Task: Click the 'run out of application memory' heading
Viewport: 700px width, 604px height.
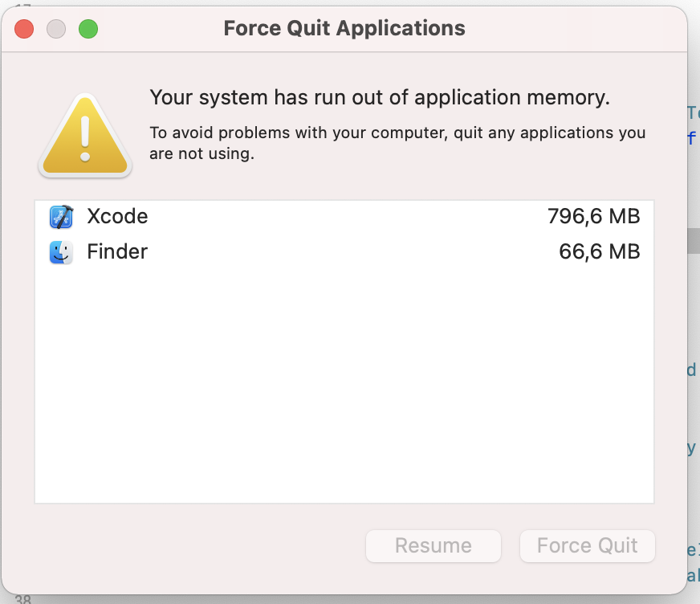Action: (x=380, y=98)
